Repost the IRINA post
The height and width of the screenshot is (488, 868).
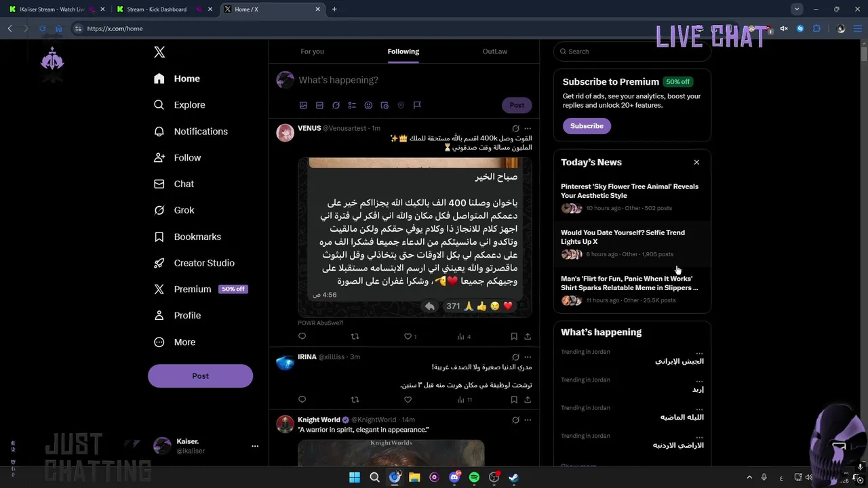355,400
